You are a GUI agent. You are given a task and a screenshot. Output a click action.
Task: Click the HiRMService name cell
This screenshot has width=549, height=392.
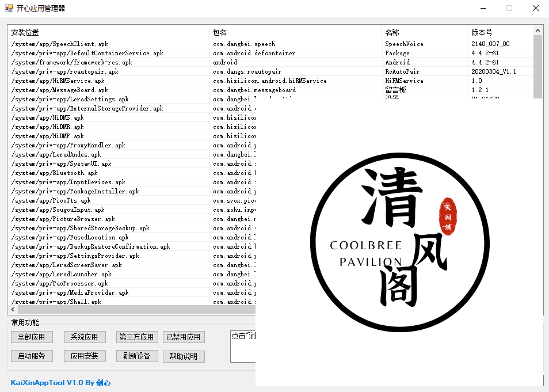click(404, 81)
